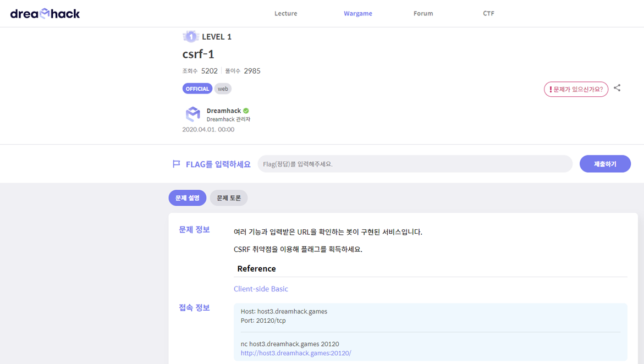
Task: Click the CSRF 취약점 description sentence
Action: [298, 250]
